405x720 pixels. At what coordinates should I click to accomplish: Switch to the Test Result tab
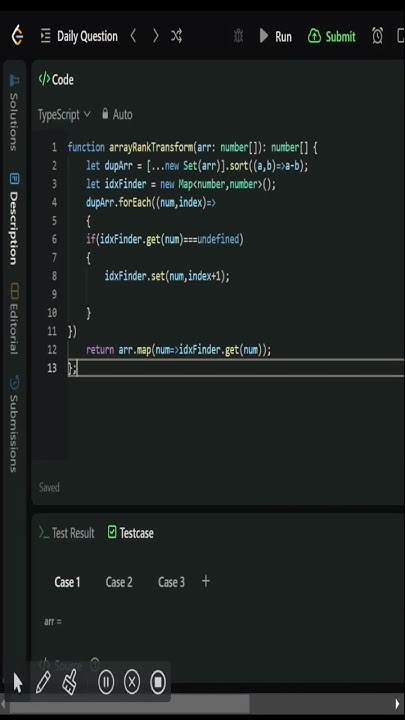(x=67, y=533)
